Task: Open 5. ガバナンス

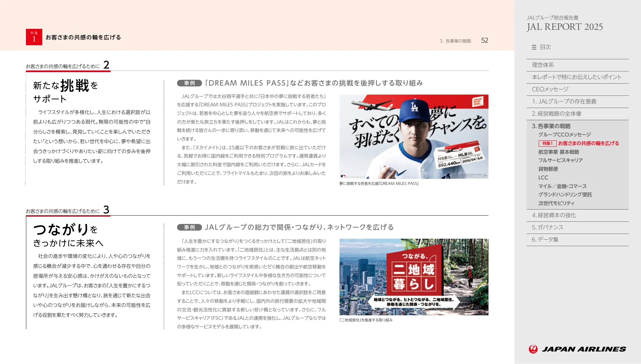Action: [578, 227]
